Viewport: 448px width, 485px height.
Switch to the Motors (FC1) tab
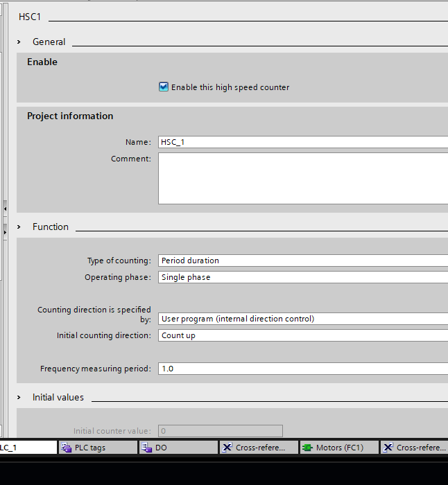(339, 448)
